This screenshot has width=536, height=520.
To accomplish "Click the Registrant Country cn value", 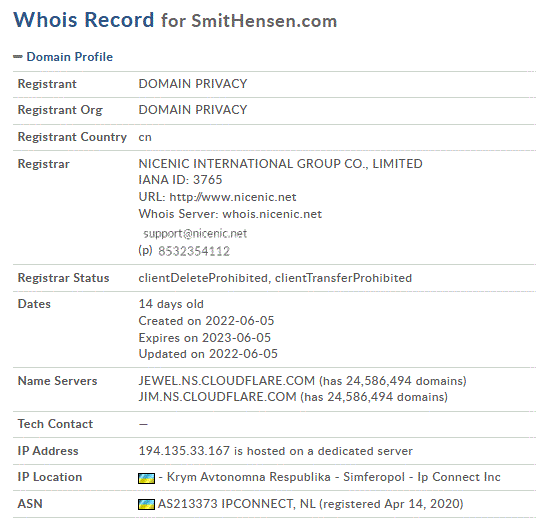I will pyautogui.click(x=145, y=137).
